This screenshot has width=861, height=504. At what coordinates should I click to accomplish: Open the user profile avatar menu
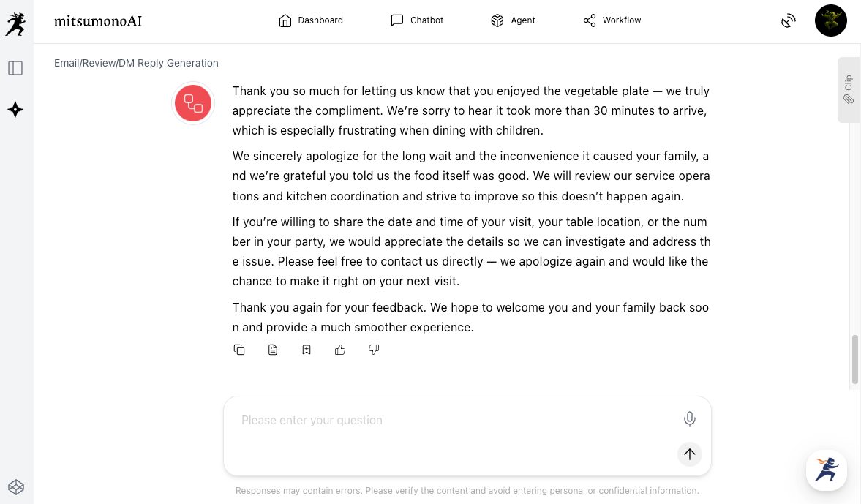(x=830, y=20)
